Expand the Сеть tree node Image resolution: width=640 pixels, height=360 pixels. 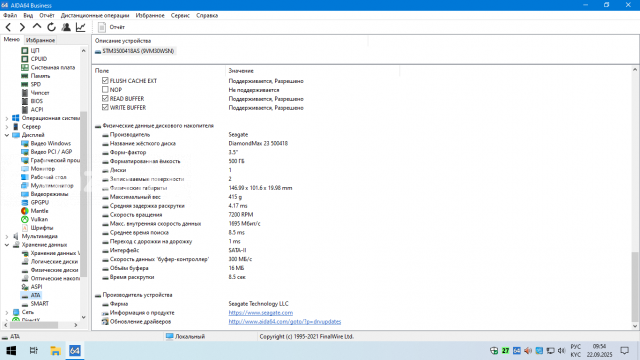[x=7, y=312]
